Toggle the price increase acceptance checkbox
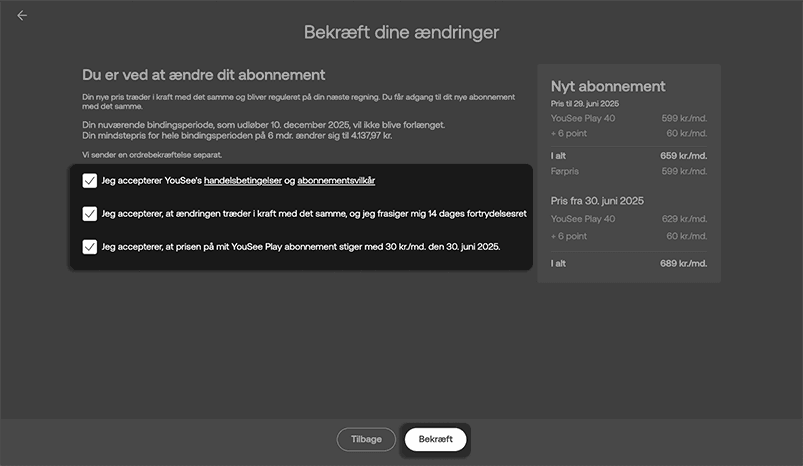Viewport: 803px width, 466px height. (90, 247)
